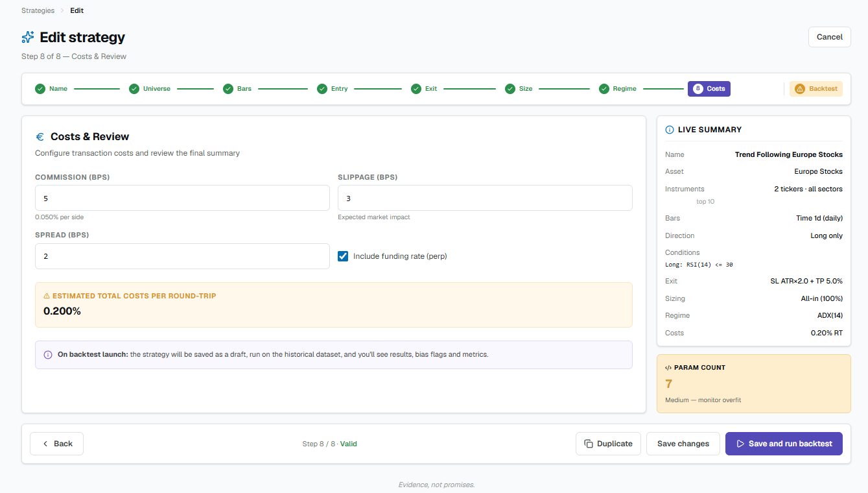Click the green checkmark for Bars step
The height and width of the screenshot is (493, 868).
pos(228,89)
